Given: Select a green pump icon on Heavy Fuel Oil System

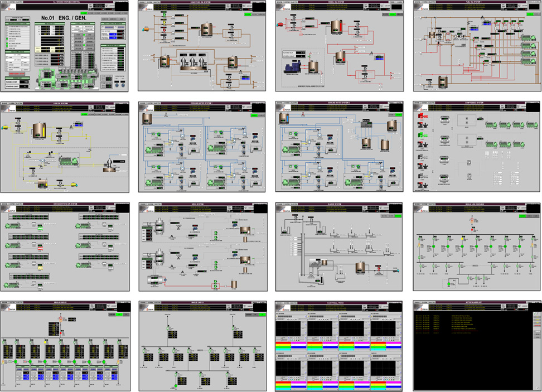Looking at the screenshot, I should (x=164, y=15).
